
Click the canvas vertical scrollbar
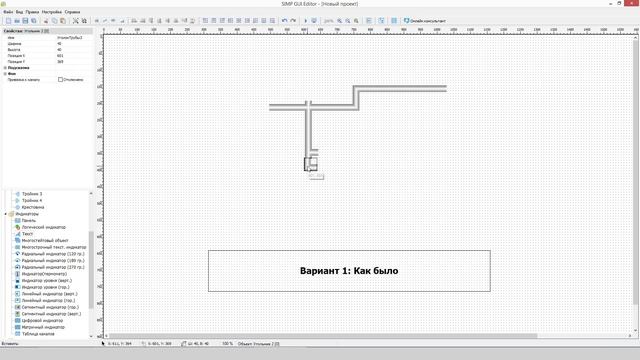click(636, 171)
